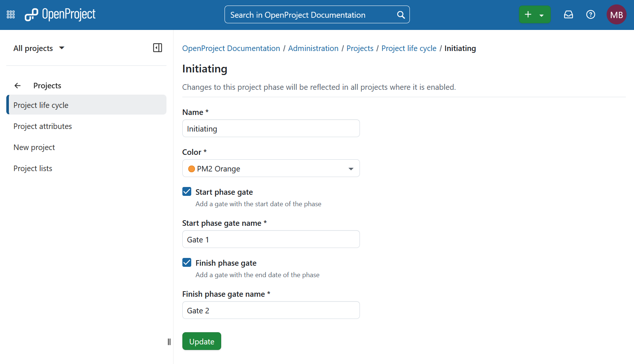Open the apps grid menu
Viewport: 634px width, 364px height.
(x=10, y=14)
